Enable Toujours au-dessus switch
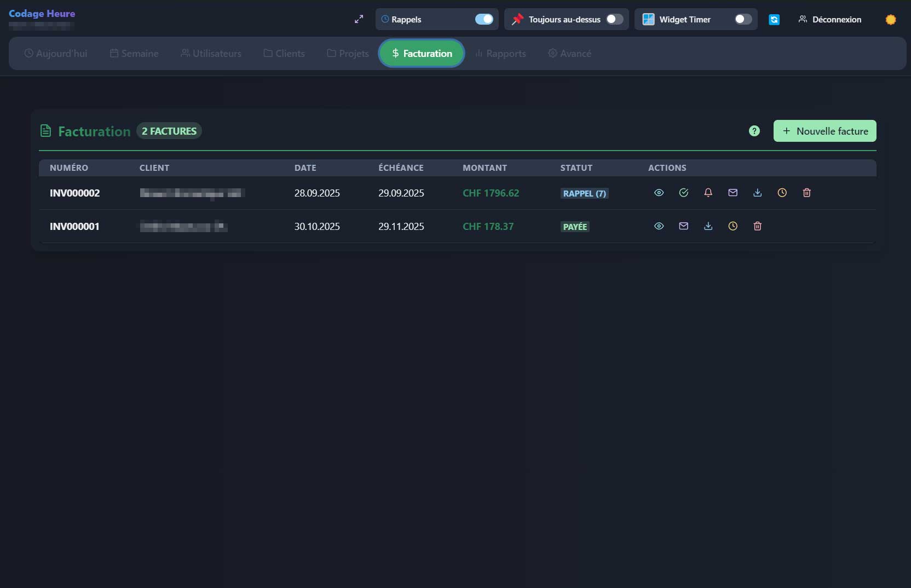911x588 pixels. 614,19
